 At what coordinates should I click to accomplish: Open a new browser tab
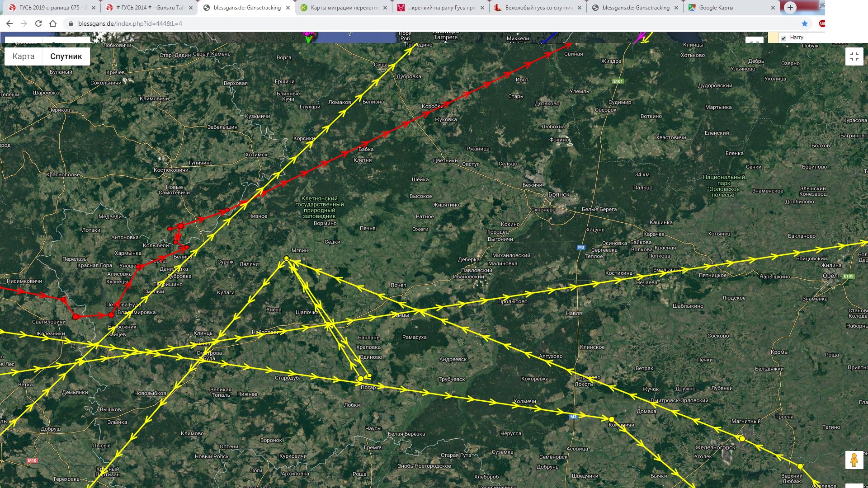click(790, 7)
